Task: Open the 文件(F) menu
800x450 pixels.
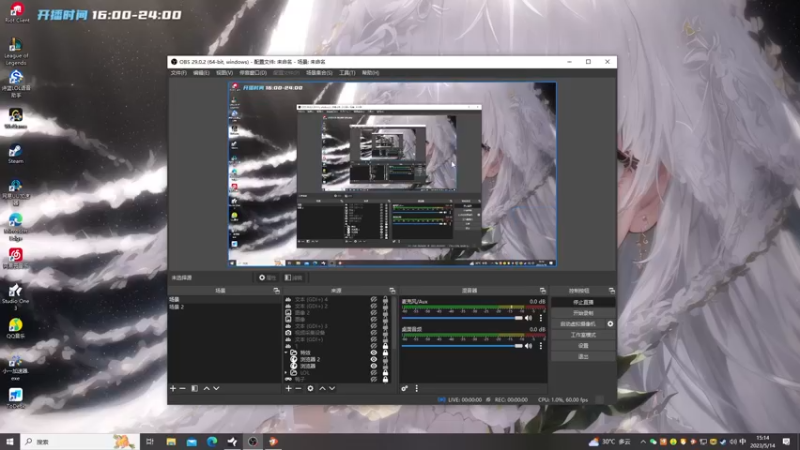Action: pyautogui.click(x=179, y=73)
